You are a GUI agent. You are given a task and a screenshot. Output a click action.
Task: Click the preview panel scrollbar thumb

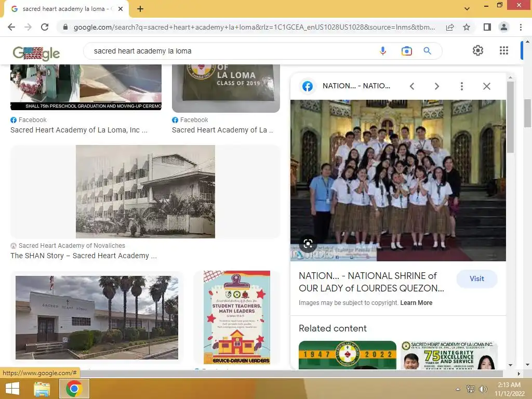click(x=510, y=117)
